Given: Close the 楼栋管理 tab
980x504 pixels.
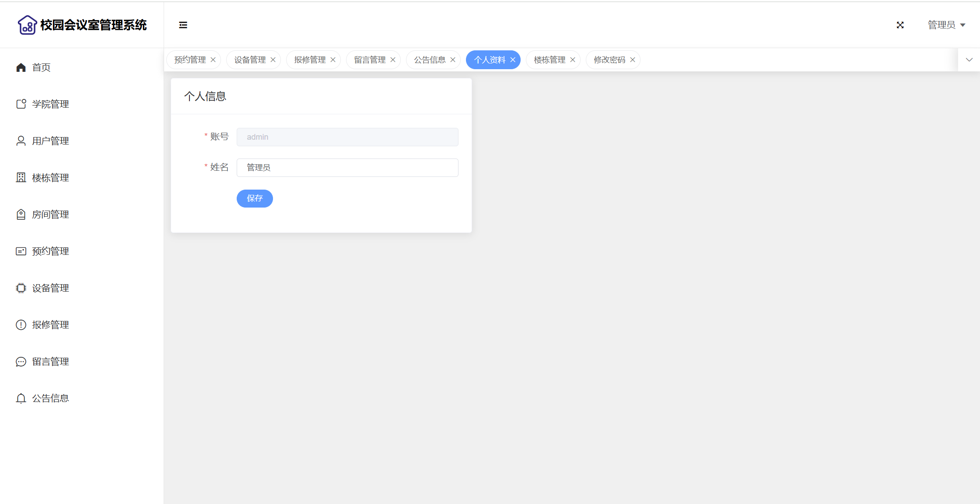Looking at the screenshot, I should (573, 60).
